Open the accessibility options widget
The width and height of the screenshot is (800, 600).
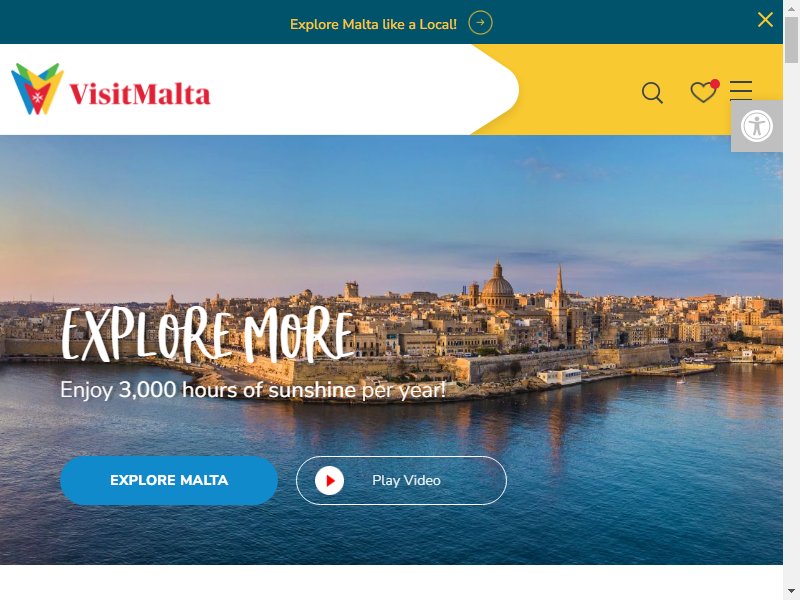pyautogui.click(x=757, y=126)
